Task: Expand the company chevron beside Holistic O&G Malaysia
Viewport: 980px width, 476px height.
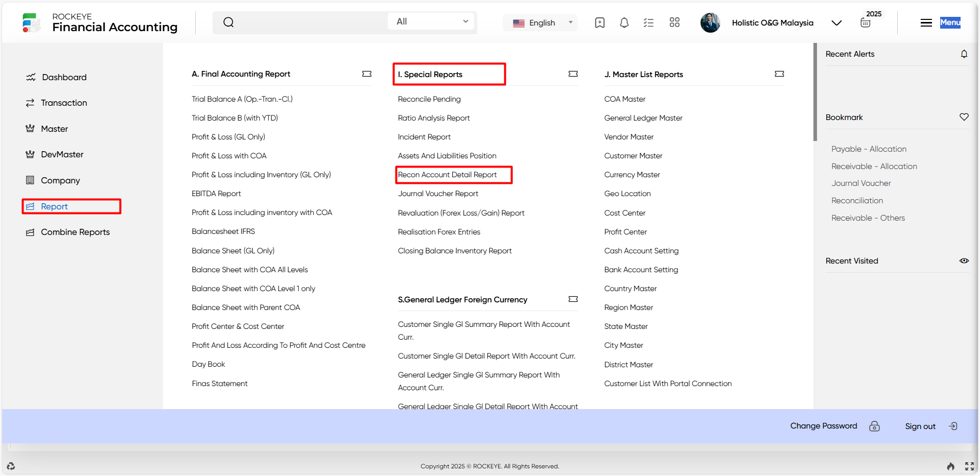Action: 836,23
